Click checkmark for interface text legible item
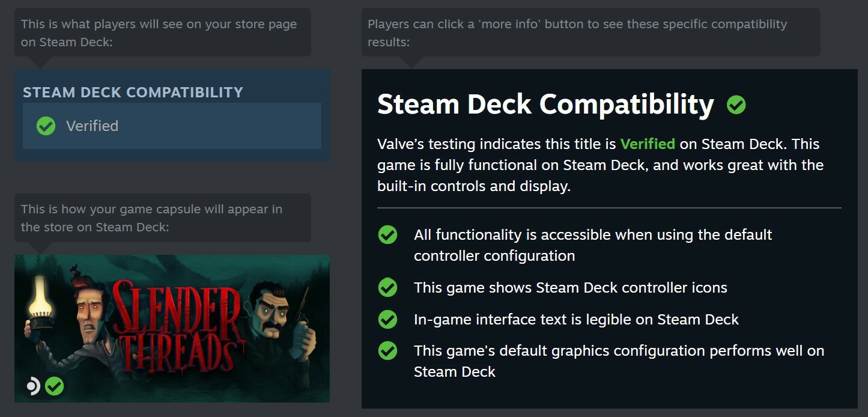The height and width of the screenshot is (417, 868). coord(387,319)
